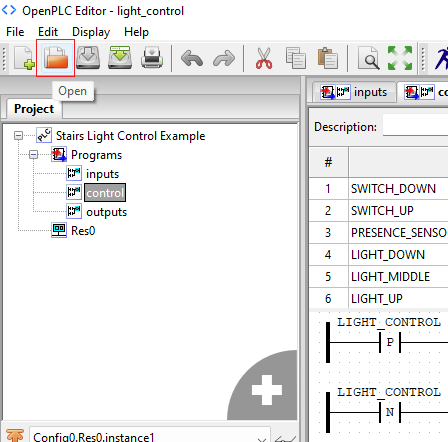Collapse the Stairs Light Control Example node

(x=19, y=136)
